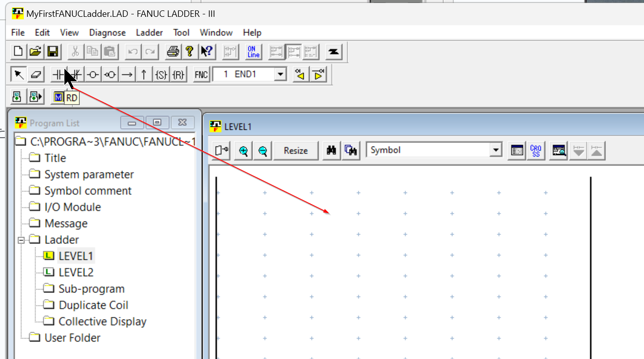Select the User Folder item
Screen dimensions: 644x359
tap(72, 338)
